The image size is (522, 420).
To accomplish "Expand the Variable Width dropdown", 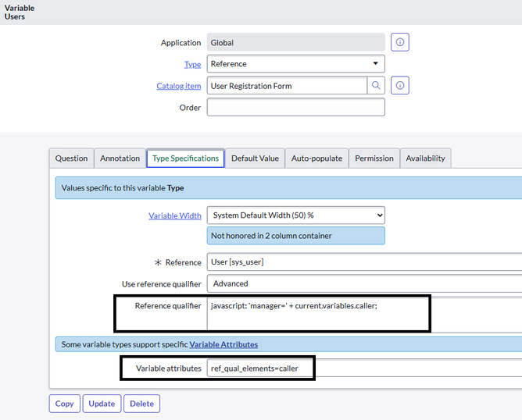I will coord(295,215).
